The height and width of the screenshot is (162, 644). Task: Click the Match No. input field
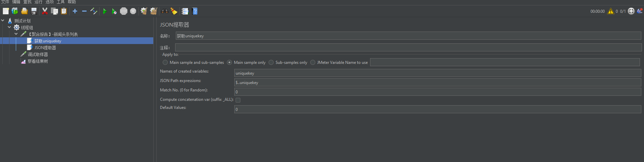(x=438, y=92)
